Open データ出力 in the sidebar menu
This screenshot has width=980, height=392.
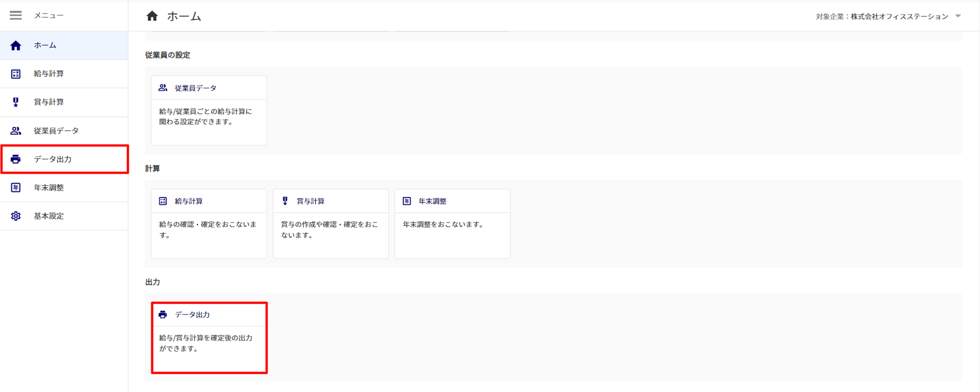coord(64,159)
